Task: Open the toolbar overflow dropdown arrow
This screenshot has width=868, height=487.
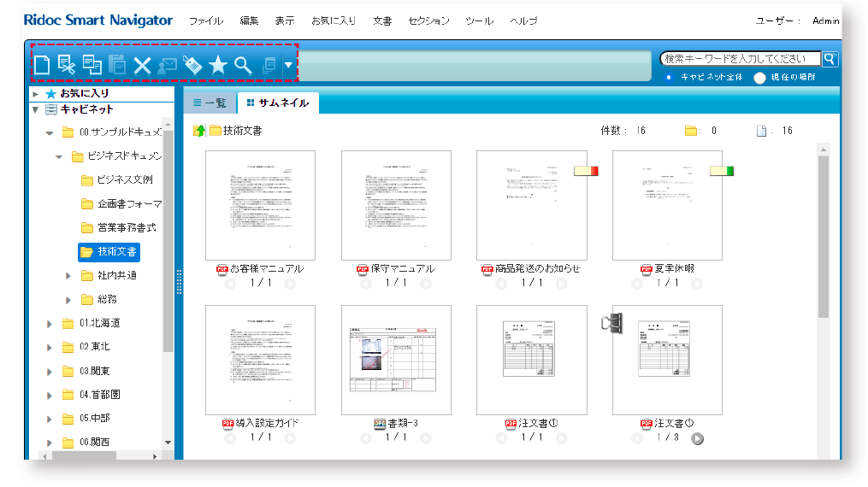Action: click(x=289, y=65)
